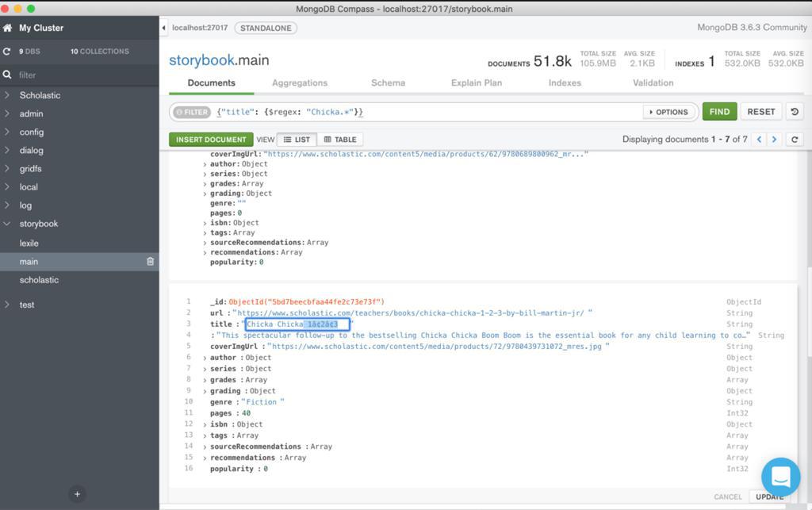
Task: Click the FILTER label badge
Action: (x=192, y=112)
